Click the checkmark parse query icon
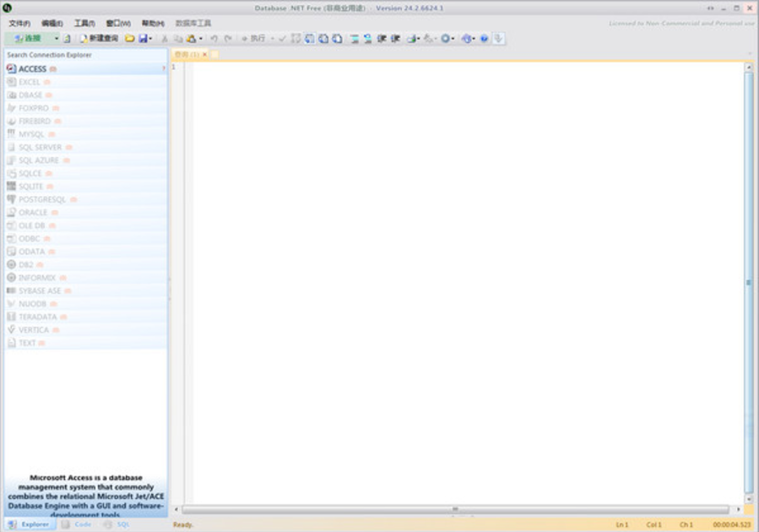 (282, 38)
